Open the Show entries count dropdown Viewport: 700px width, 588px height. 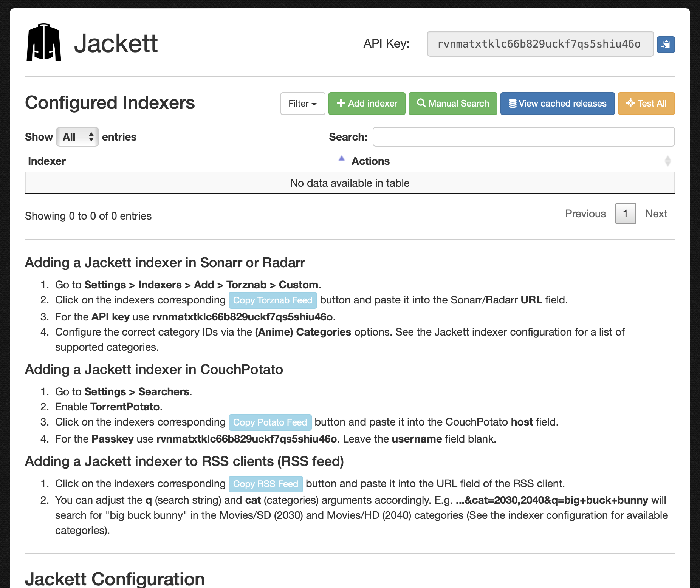[77, 137]
